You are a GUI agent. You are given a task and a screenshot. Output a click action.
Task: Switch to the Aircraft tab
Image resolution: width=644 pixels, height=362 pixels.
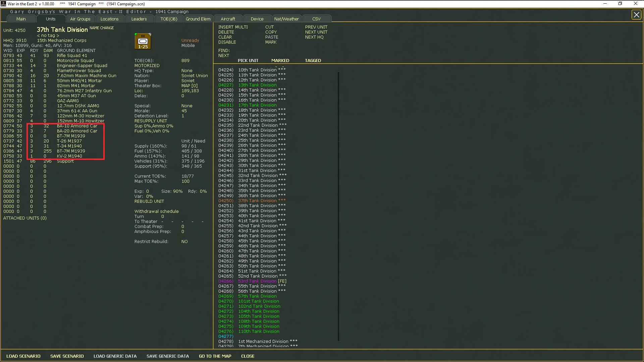[228, 19]
